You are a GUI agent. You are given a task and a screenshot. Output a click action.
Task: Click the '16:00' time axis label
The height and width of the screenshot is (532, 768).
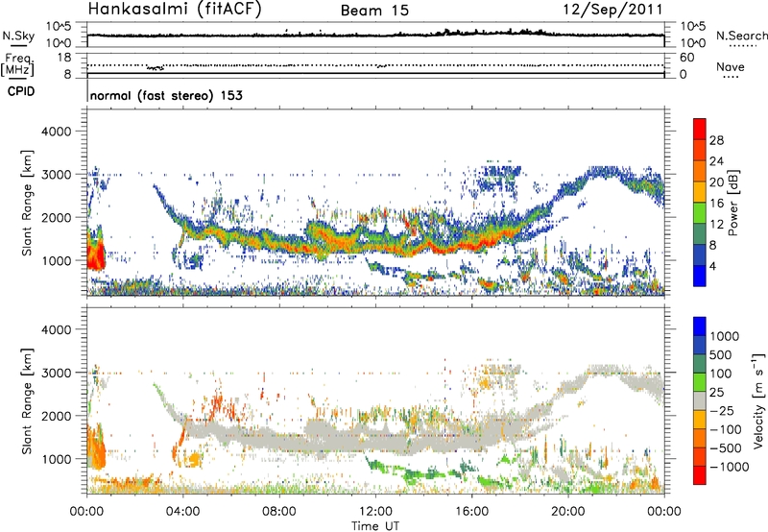[471, 512]
